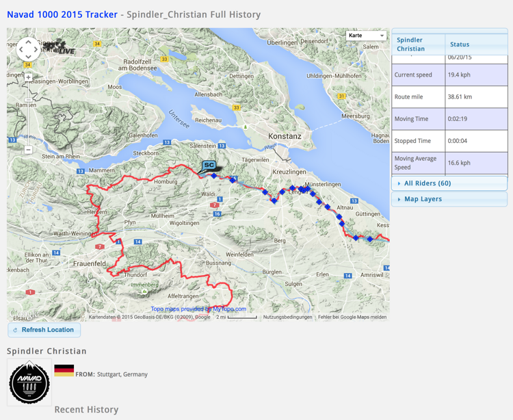
Task: Click the Navad 1000 rider logo thumbnail
Action: (x=29, y=382)
